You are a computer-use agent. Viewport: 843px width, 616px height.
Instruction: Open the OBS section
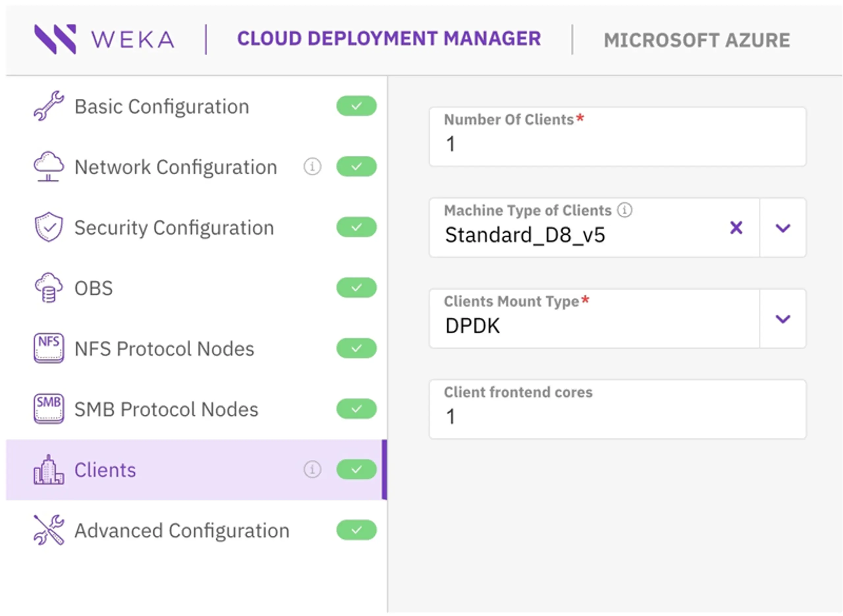197,288
